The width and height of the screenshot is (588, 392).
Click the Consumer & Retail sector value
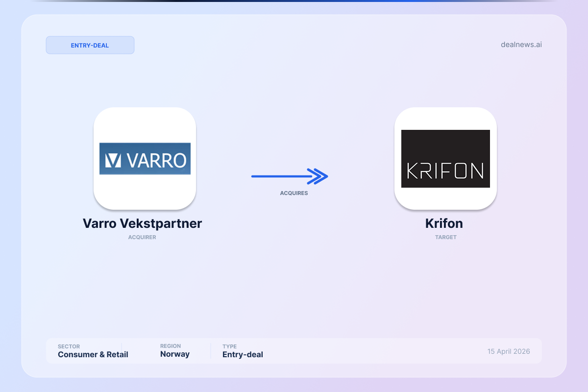coord(93,354)
